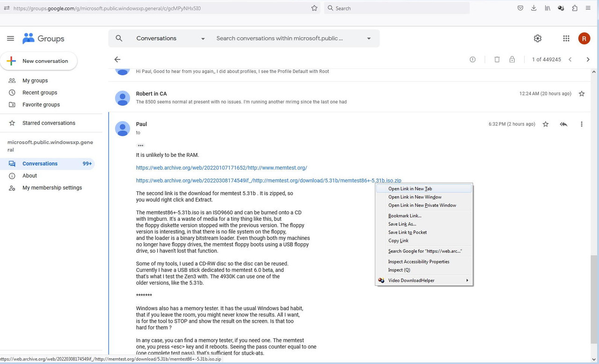Go to the next conversation chevron
Viewport: 599px width, 364px height.
[x=588, y=59]
